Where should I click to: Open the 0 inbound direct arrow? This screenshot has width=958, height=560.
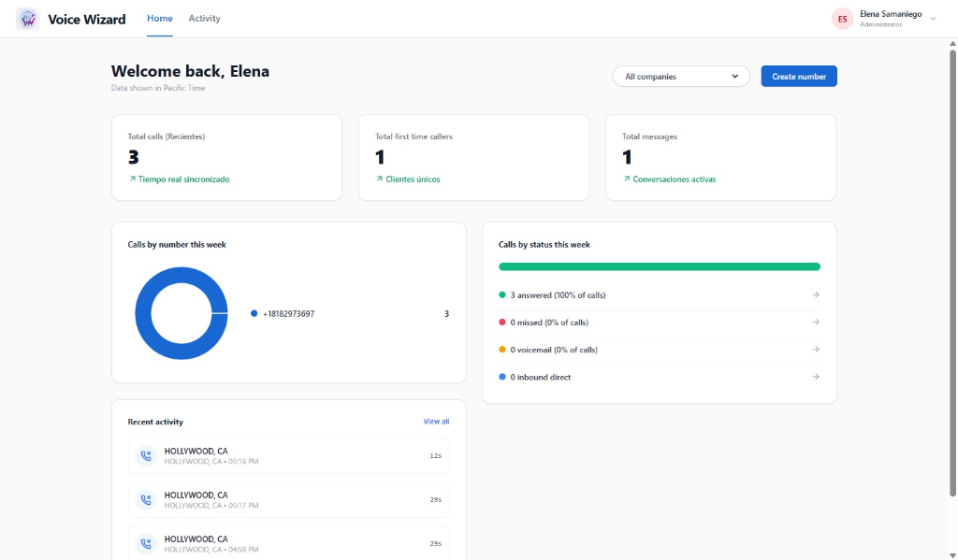(x=816, y=377)
